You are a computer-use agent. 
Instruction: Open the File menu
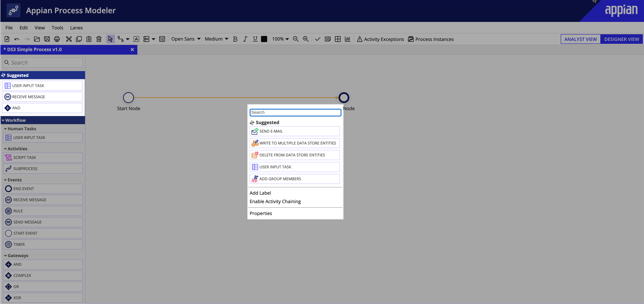(9, 27)
